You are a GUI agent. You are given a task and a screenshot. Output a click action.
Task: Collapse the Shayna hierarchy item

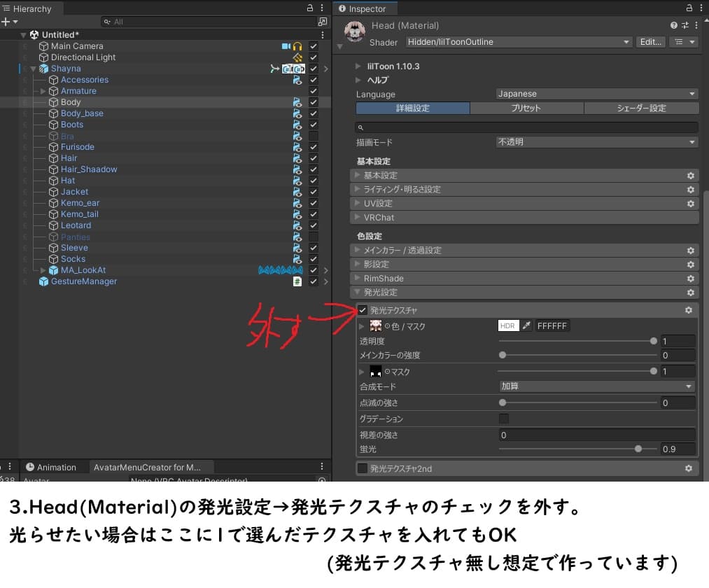(32, 68)
